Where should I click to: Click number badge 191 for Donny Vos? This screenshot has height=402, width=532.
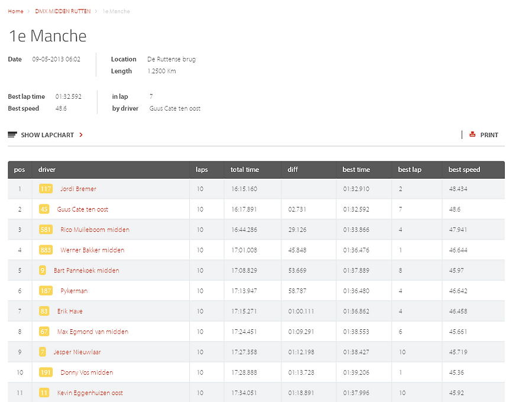tap(46, 372)
